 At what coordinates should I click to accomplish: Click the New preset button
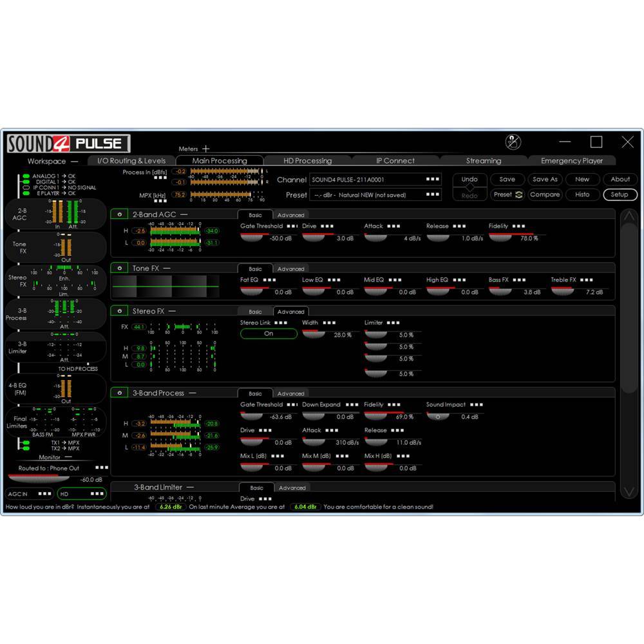(x=582, y=180)
